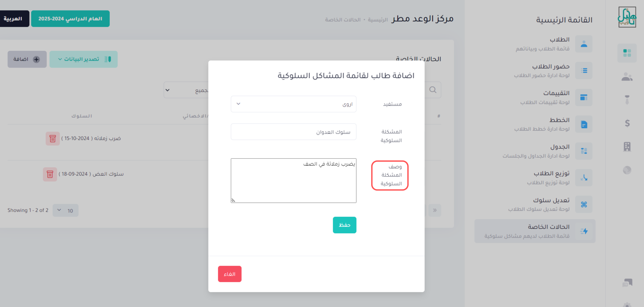This screenshot has width=644, height=307.
Task: Open the الخطط plans document icon
Action: 584,124
